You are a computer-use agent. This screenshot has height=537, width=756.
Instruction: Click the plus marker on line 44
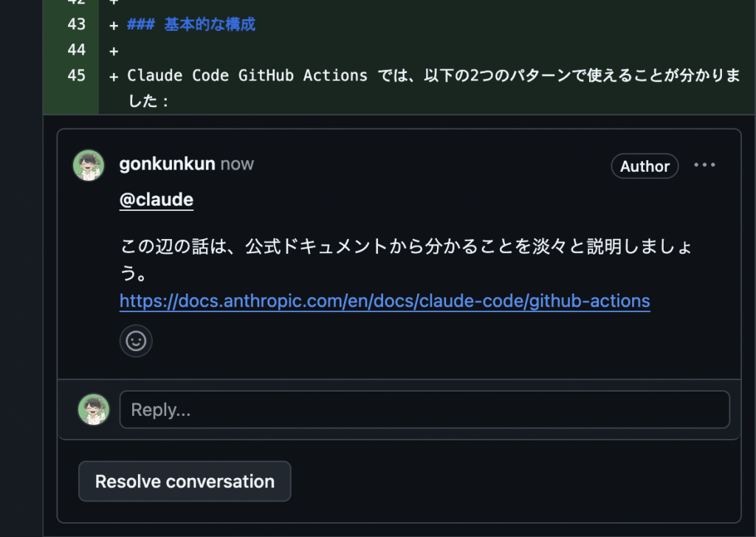click(x=114, y=51)
